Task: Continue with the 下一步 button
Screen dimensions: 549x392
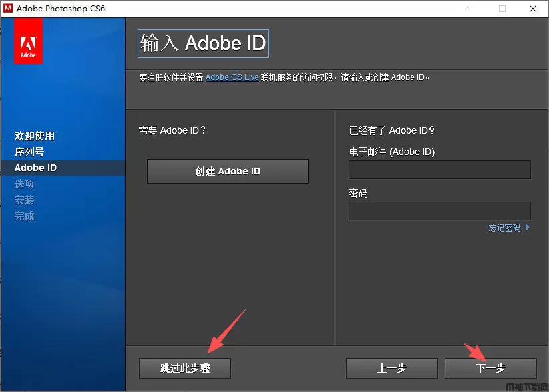Action: tap(491, 368)
